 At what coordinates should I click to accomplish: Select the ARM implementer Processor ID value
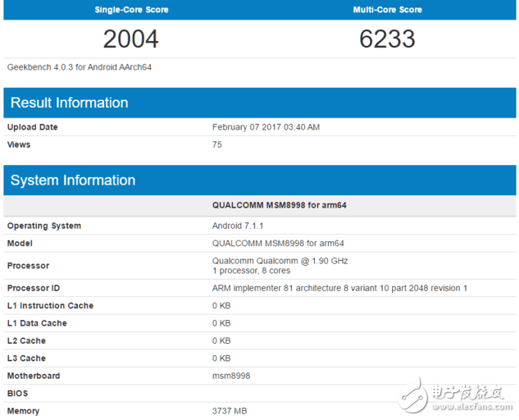339,288
